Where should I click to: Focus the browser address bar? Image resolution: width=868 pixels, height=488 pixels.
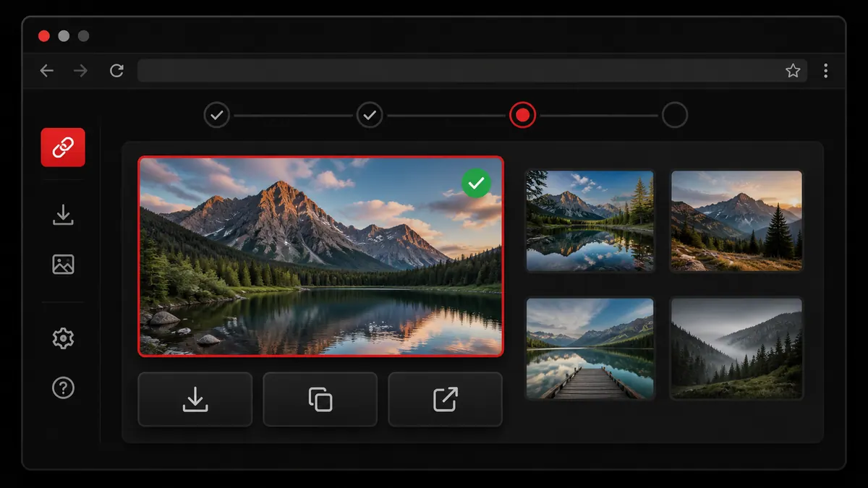472,71
